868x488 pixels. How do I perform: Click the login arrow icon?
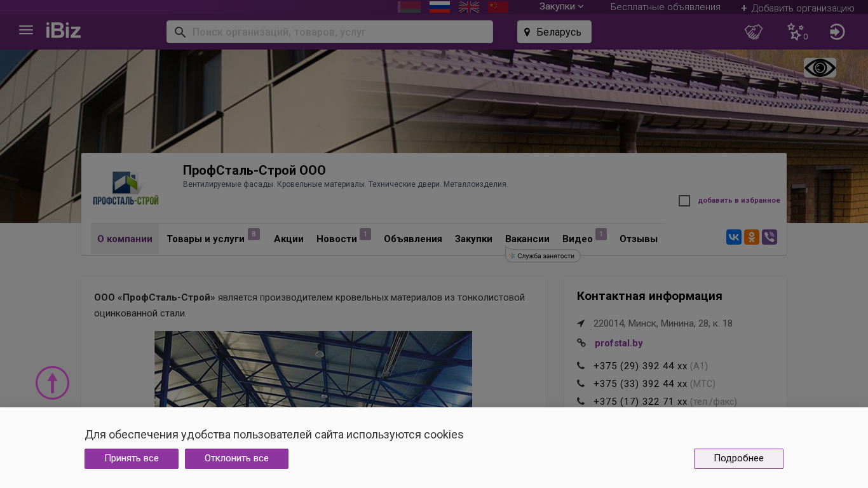click(x=837, y=32)
